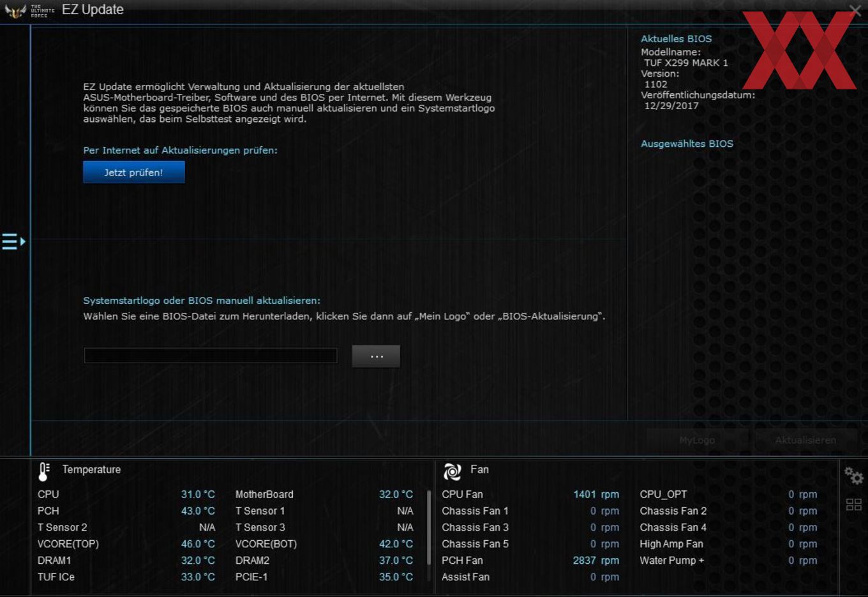The image size is (868, 597).
Task: Open the file browse '...' button
Action: click(x=376, y=356)
